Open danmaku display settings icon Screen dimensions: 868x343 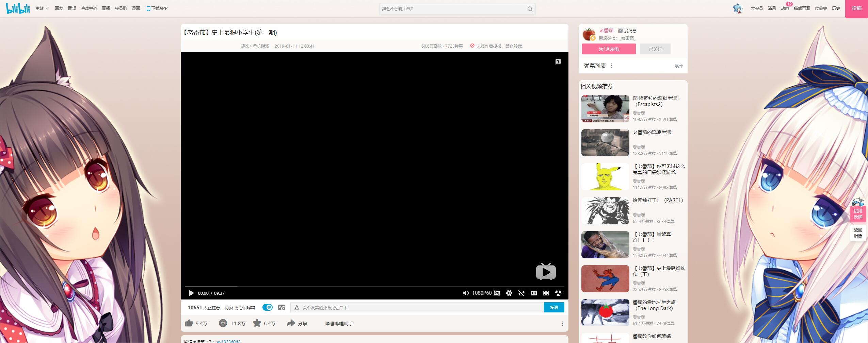[x=282, y=308]
